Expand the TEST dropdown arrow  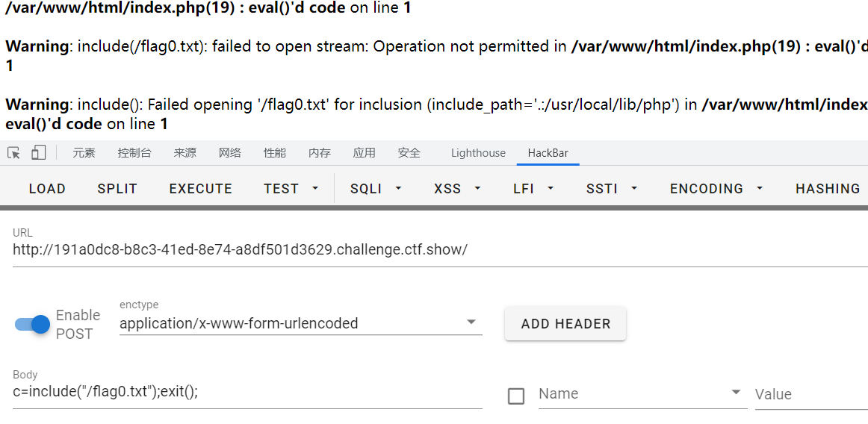(x=315, y=189)
